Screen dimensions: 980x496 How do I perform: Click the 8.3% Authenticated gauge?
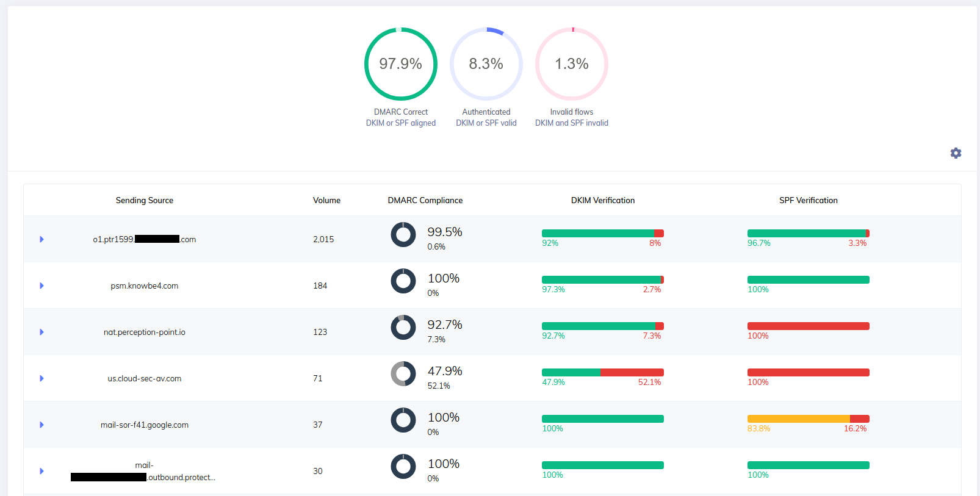tap(486, 64)
